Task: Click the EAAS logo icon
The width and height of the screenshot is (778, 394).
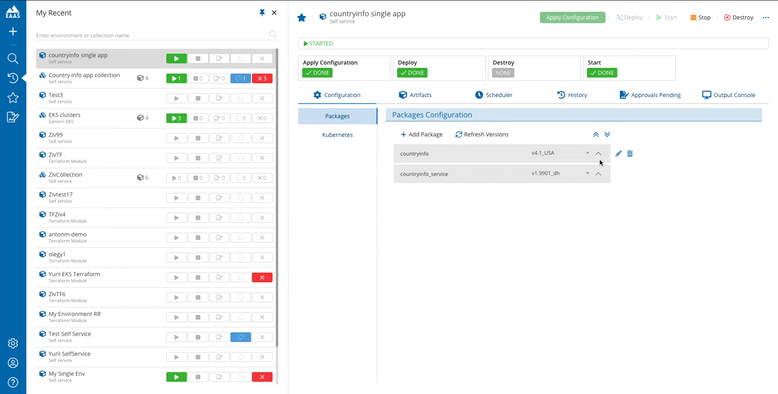Action: point(13,11)
